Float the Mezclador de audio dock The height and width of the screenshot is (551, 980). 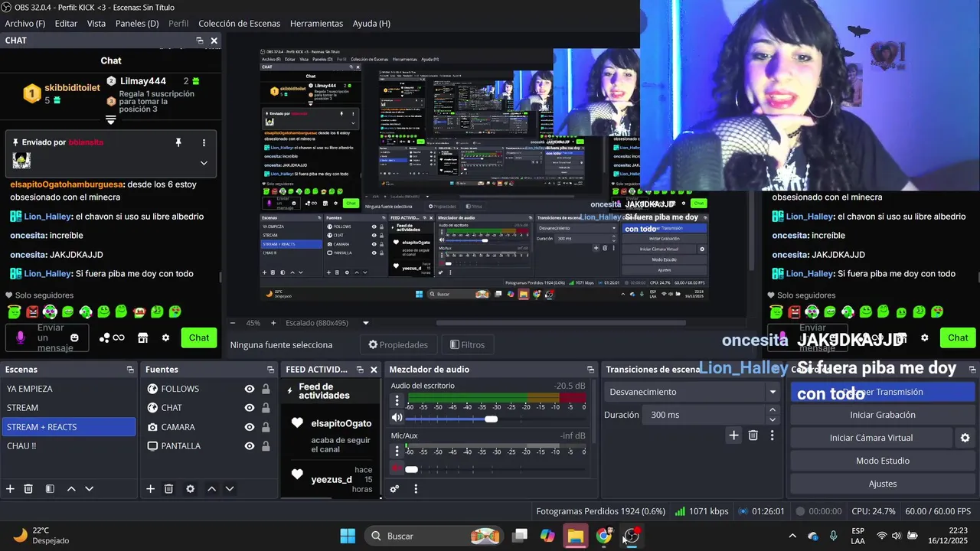(x=590, y=370)
